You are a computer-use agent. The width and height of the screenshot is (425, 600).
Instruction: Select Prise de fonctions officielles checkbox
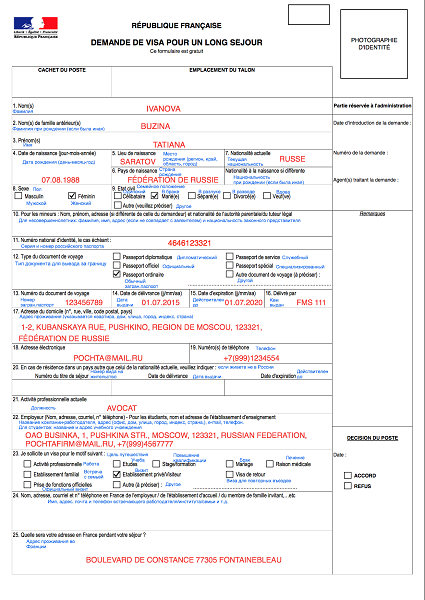pyautogui.click(x=27, y=484)
